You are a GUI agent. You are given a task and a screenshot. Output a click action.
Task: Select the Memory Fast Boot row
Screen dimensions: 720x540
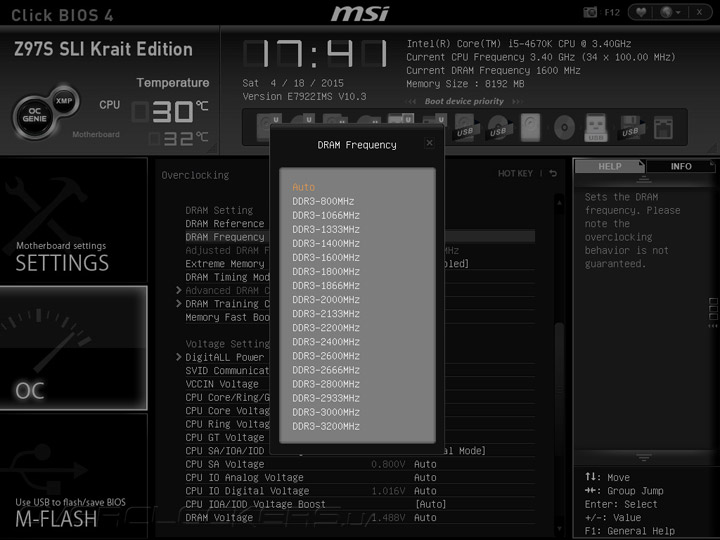tap(227, 317)
